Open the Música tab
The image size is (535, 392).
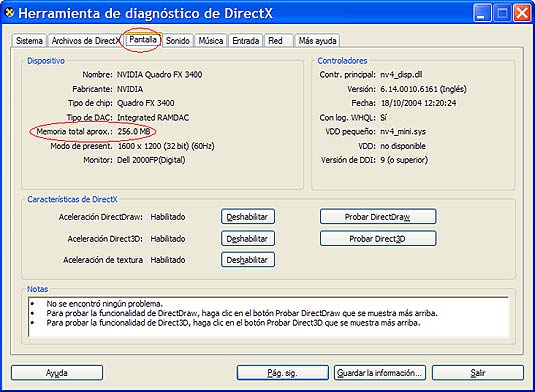pos(211,41)
